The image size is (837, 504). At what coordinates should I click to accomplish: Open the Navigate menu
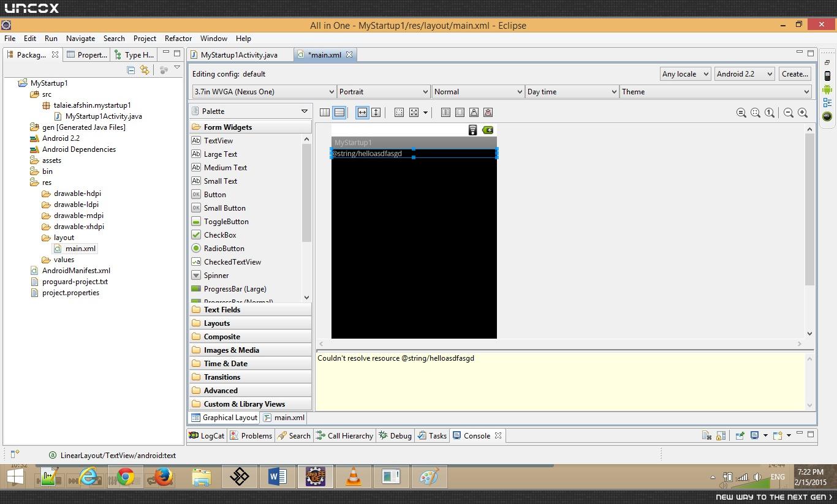pos(80,39)
